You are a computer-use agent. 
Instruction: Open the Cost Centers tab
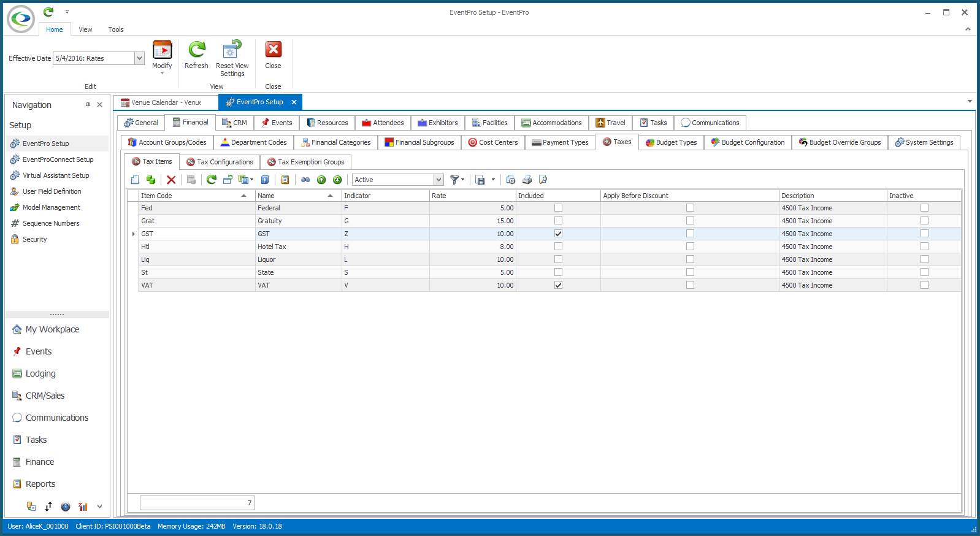493,142
